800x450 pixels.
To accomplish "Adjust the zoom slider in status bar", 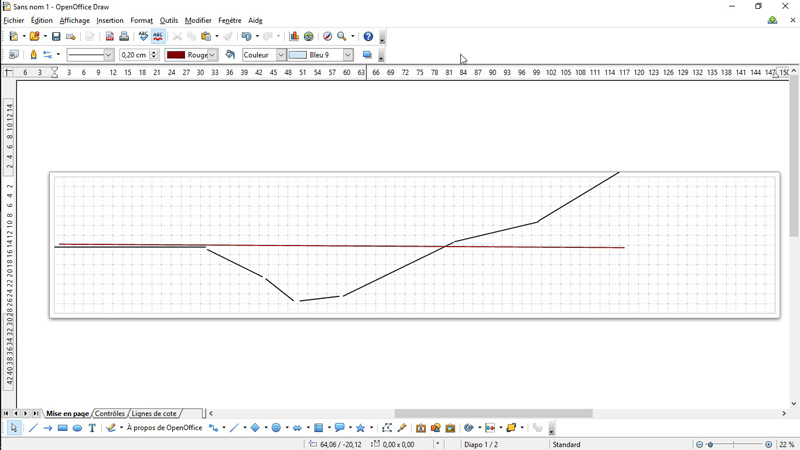I will point(733,444).
